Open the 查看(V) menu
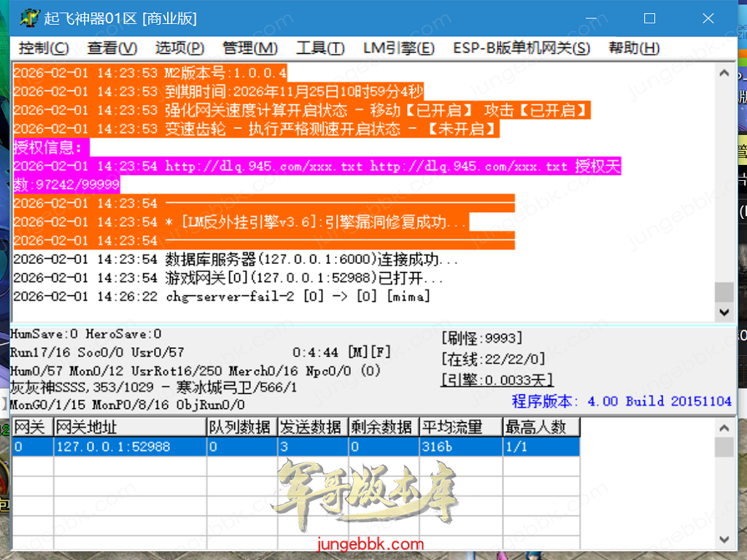Viewport: 747px width, 560px height. 112,48
